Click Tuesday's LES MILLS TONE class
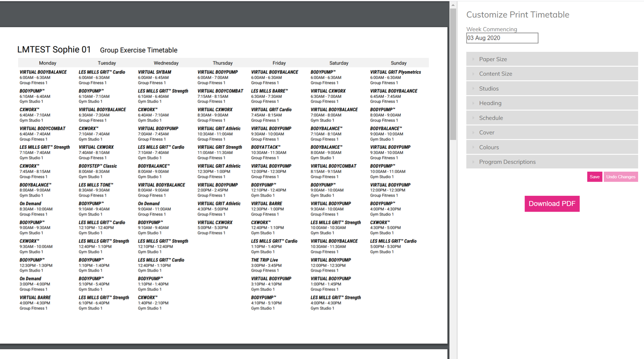Screen dimensions: 644x359 click(96, 190)
